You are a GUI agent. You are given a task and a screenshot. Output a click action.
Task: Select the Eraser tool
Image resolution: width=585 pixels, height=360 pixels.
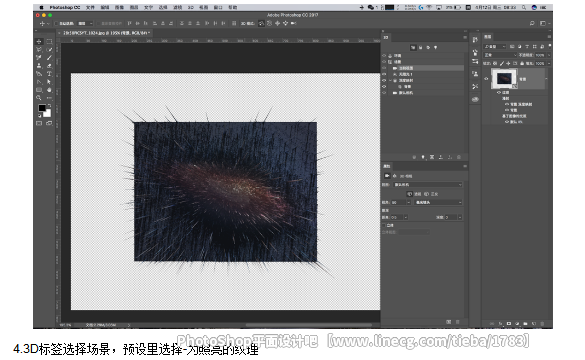point(49,66)
